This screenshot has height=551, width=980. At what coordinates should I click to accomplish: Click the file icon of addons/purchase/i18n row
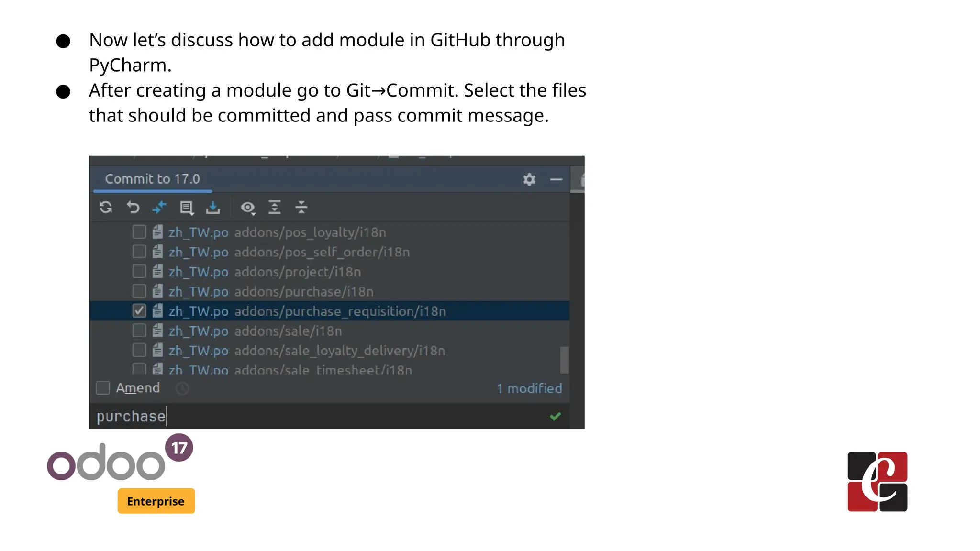157,291
